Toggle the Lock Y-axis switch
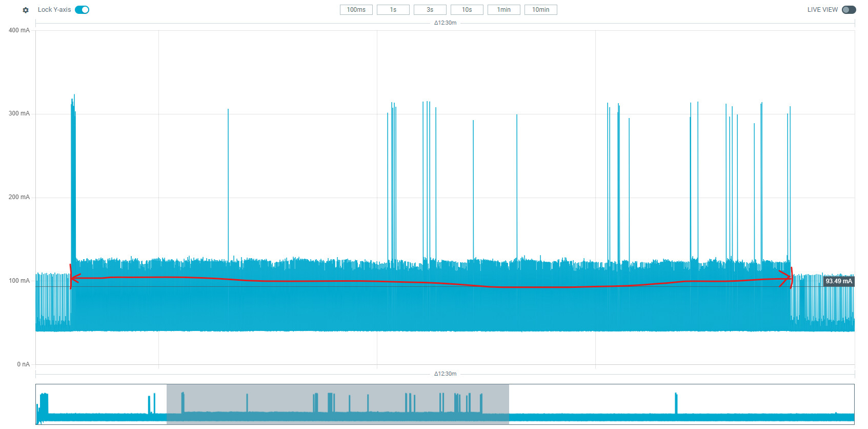Viewport: 868px width, 429px height. [x=82, y=10]
